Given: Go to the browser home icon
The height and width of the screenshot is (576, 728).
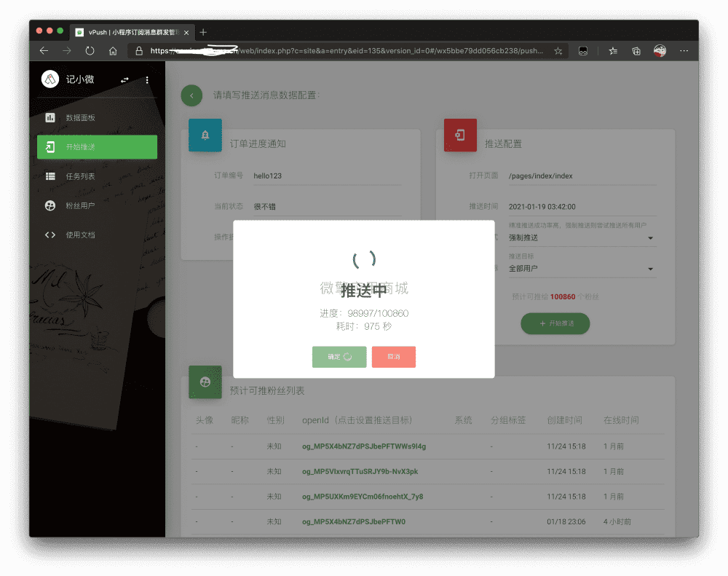Looking at the screenshot, I should click(113, 51).
